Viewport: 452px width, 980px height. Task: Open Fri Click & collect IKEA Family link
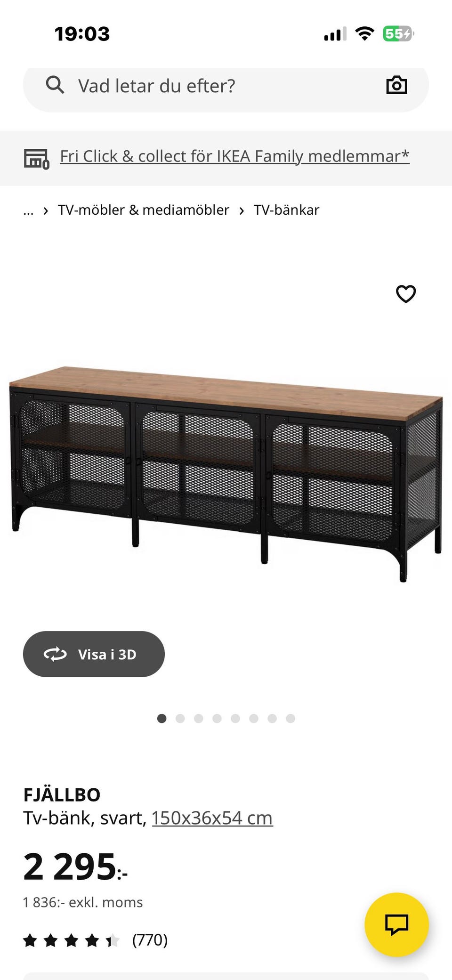coord(234,156)
